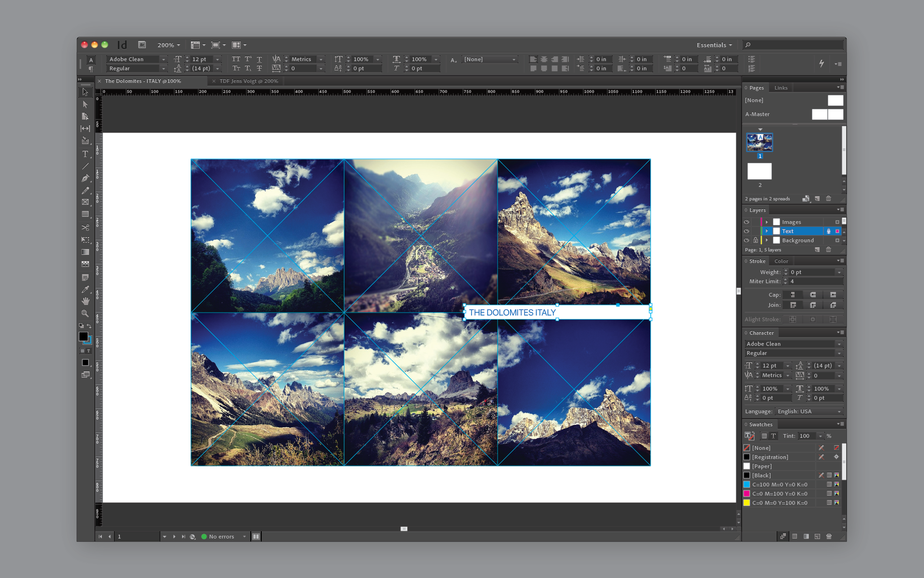Hide the Images layer
This screenshot has height=578, width=924.
pos(746,222)
